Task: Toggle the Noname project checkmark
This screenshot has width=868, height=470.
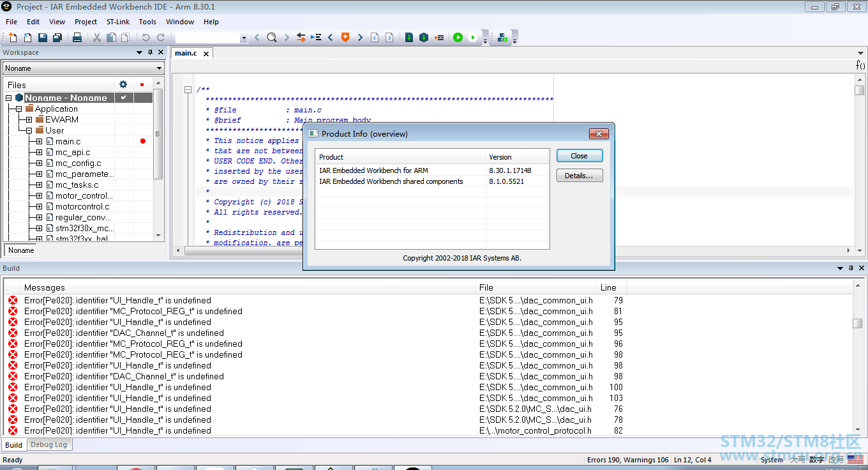Action: [123, 98]
